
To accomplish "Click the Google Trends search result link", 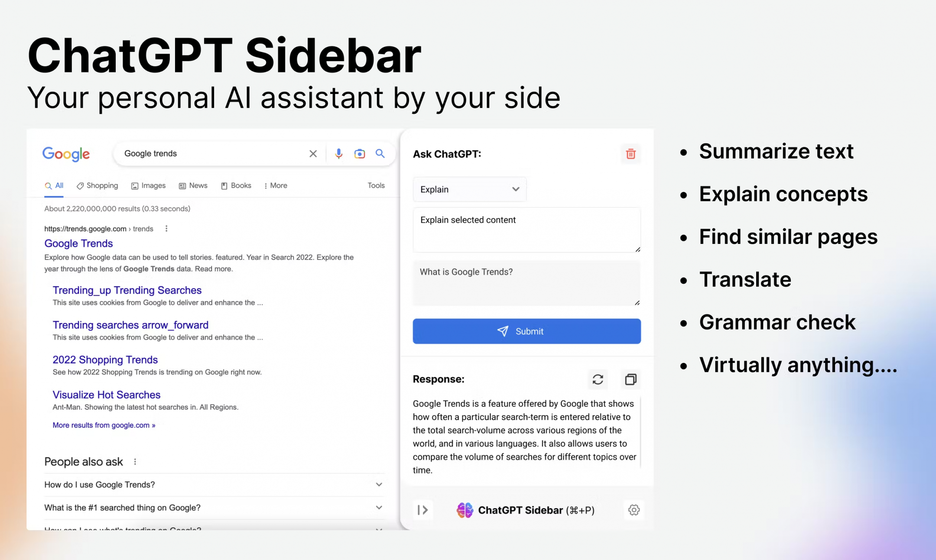I will click(79, 243).
